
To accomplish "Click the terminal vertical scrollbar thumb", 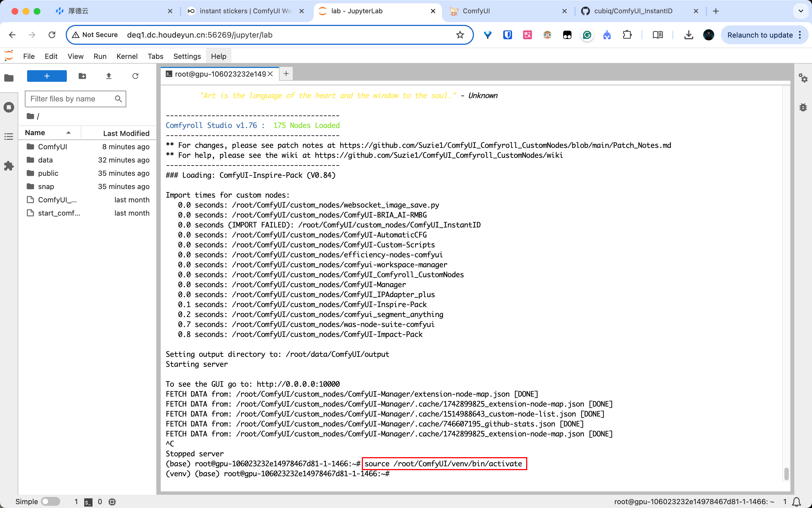I will (786, 474).
